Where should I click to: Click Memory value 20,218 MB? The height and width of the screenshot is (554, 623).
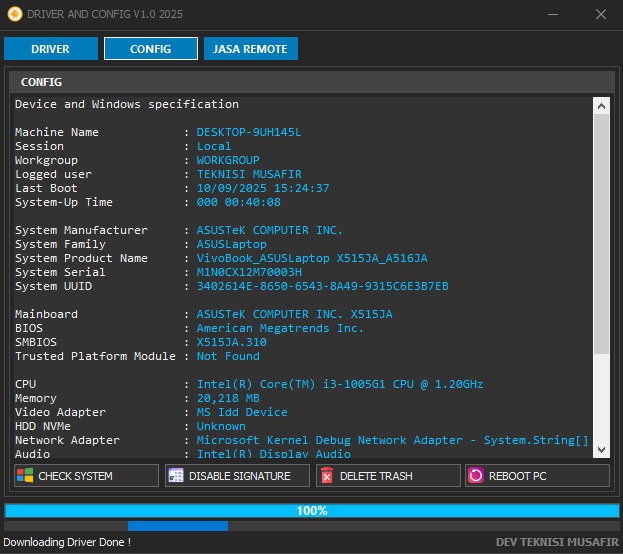point(228,398)
